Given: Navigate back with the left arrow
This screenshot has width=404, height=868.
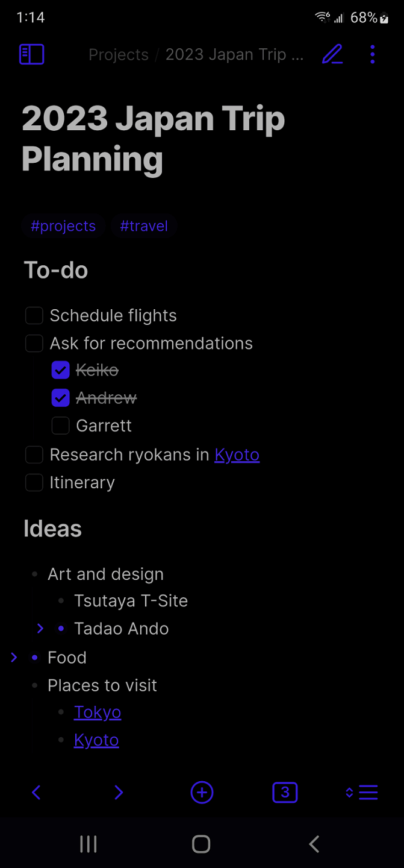Looking at the screenshot, I should coord(36,792).
